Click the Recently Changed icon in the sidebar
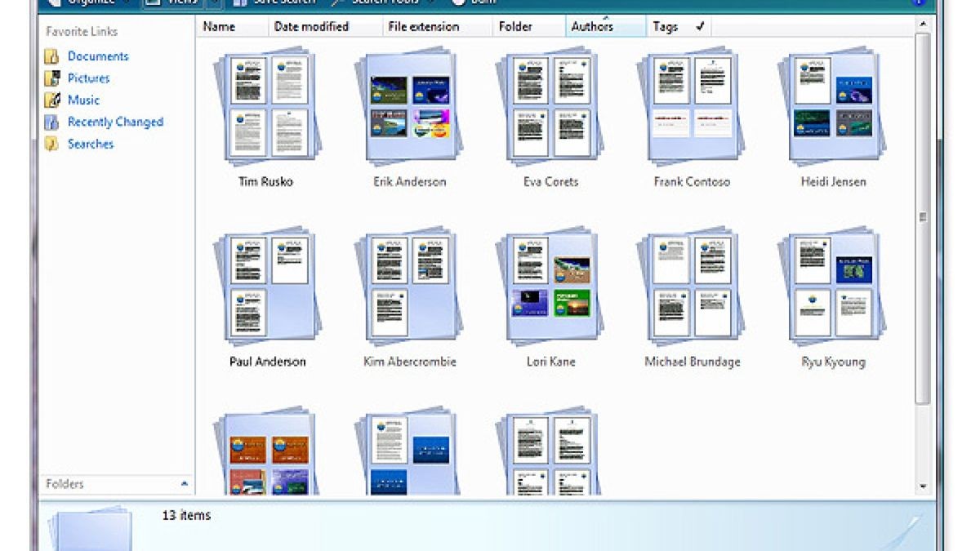Image resolution: width=980 pixels, height=551 pixels. click(52, 122)
